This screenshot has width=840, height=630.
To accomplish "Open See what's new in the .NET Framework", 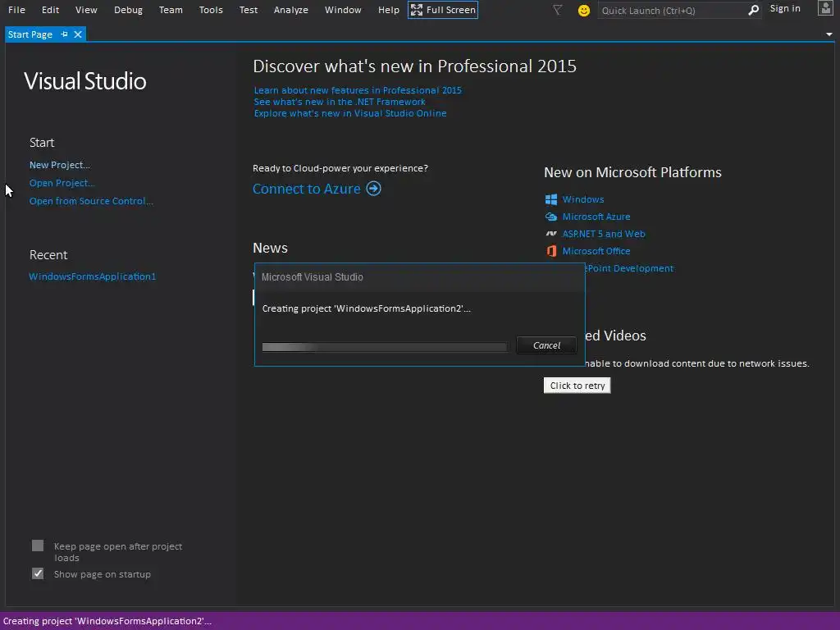I will [x=340, y=102].
